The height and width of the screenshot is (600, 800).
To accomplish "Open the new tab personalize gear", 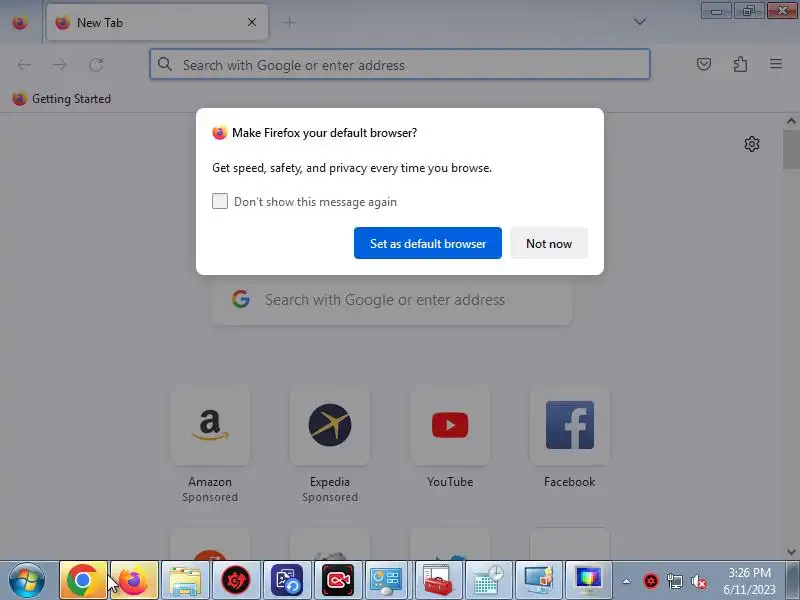I will pyautogui.click(x=751, y=144).
